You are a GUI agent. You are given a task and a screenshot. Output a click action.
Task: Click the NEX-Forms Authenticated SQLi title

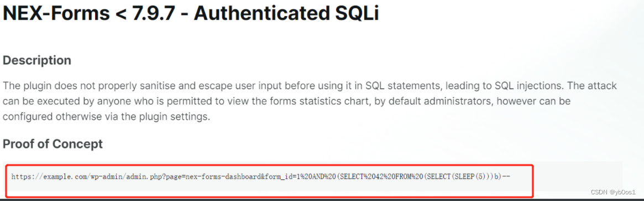(191, 13)
